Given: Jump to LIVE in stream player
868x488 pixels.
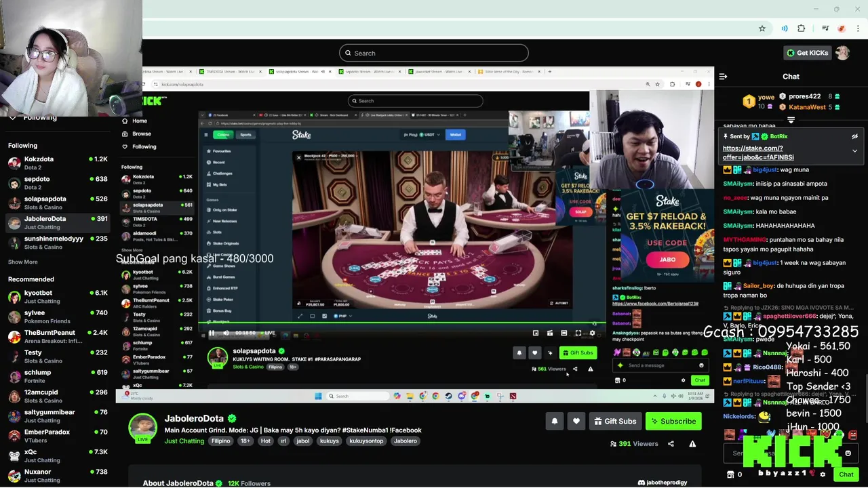Looking at the screenshot, I should coord(268,333).
